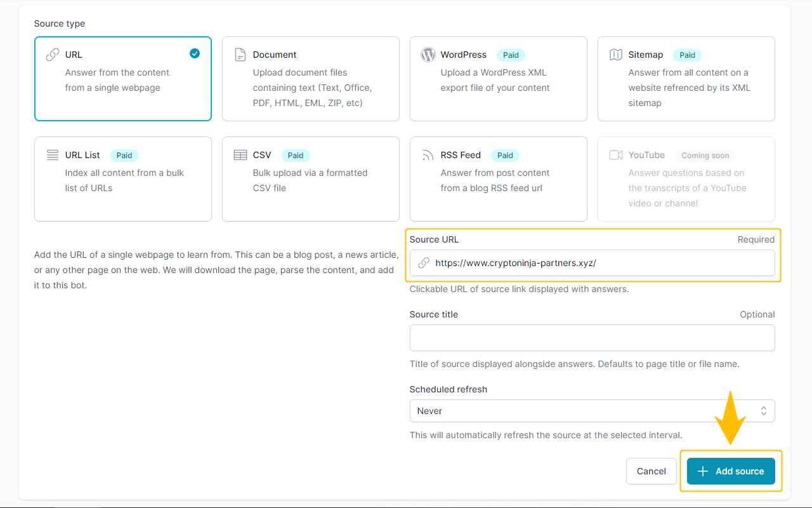Click the 'Title of source displayed' helper text
This screenshot has width=812, height=508.
(x=575, y=364)
